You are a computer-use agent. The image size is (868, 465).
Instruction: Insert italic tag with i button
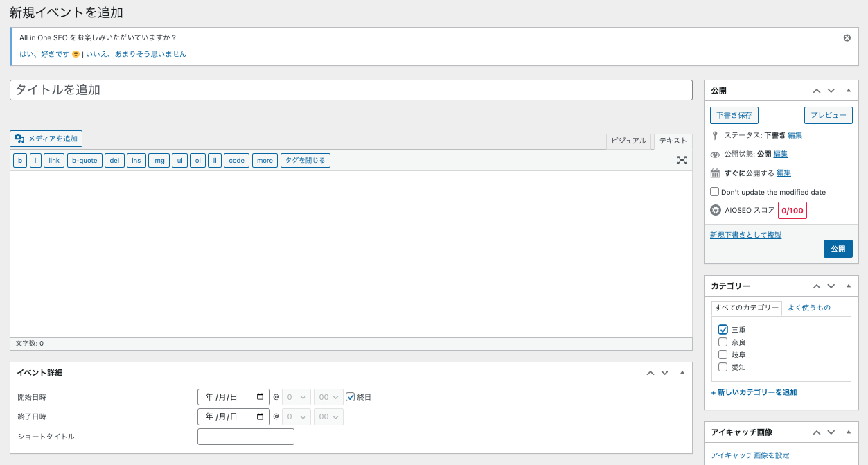(36, 161)
